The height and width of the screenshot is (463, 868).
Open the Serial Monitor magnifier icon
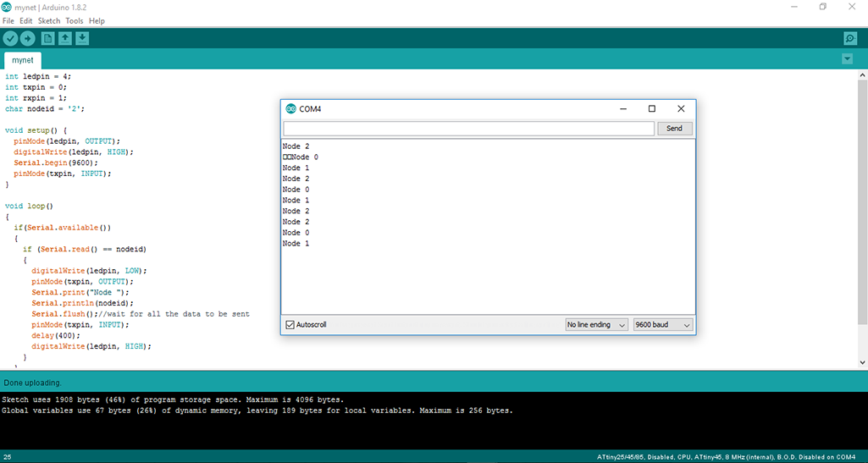coord(850,38)
